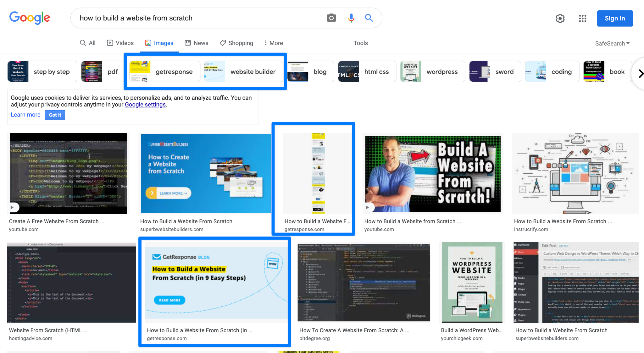Viewport: 644px width, 353px height.
Task: Expand the More menu
Action: click(274, 43)
